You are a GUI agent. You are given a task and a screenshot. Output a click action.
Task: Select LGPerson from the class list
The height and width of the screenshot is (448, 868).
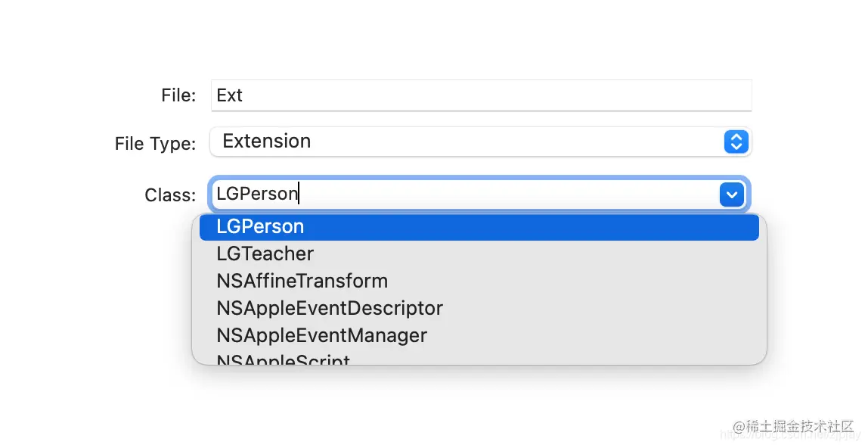(260, 227)
